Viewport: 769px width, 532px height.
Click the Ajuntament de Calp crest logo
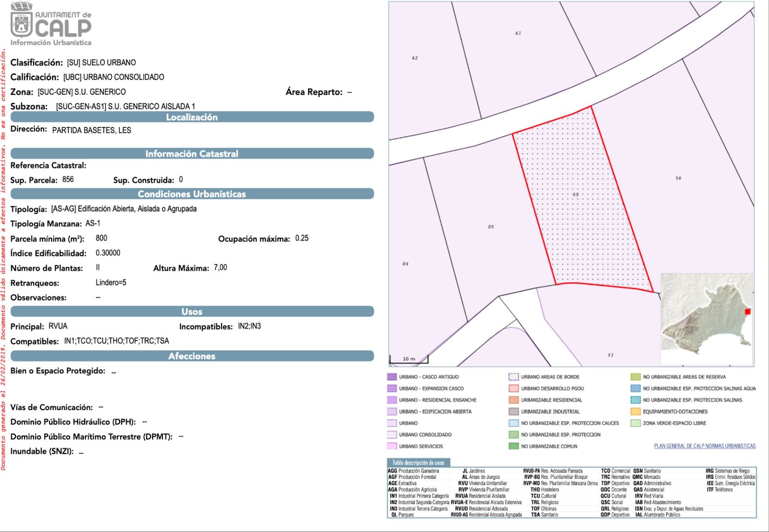[x=22, y=21]
